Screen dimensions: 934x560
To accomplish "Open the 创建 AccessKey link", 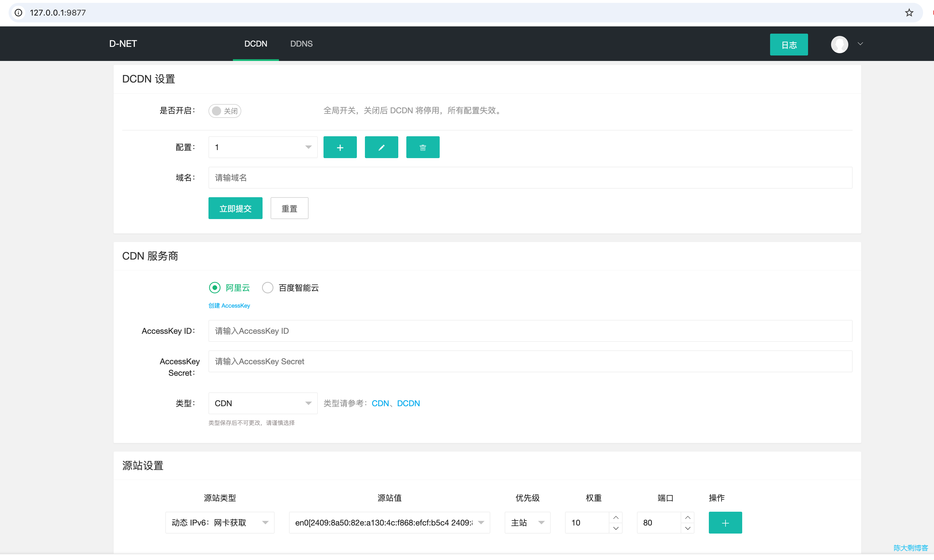I will [x=229, y=305].
